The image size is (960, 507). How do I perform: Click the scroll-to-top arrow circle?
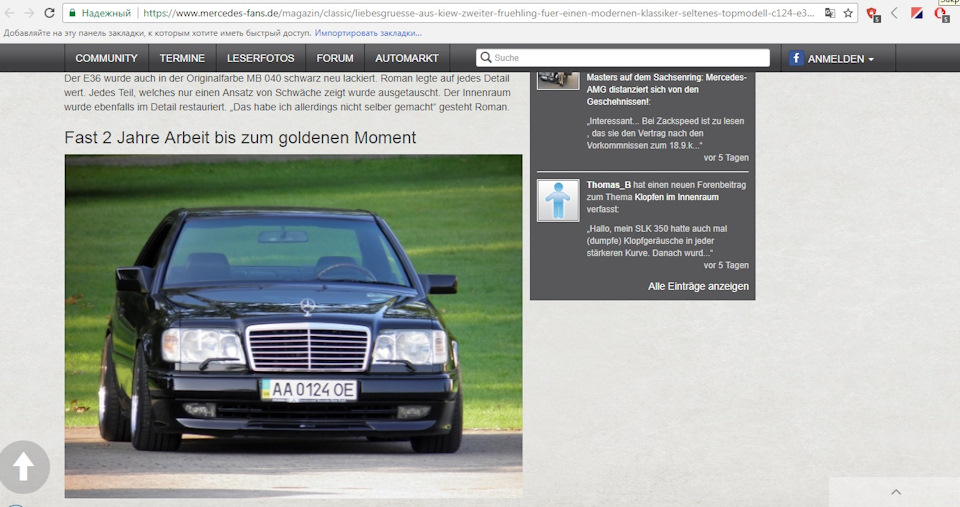click(24, 467)
